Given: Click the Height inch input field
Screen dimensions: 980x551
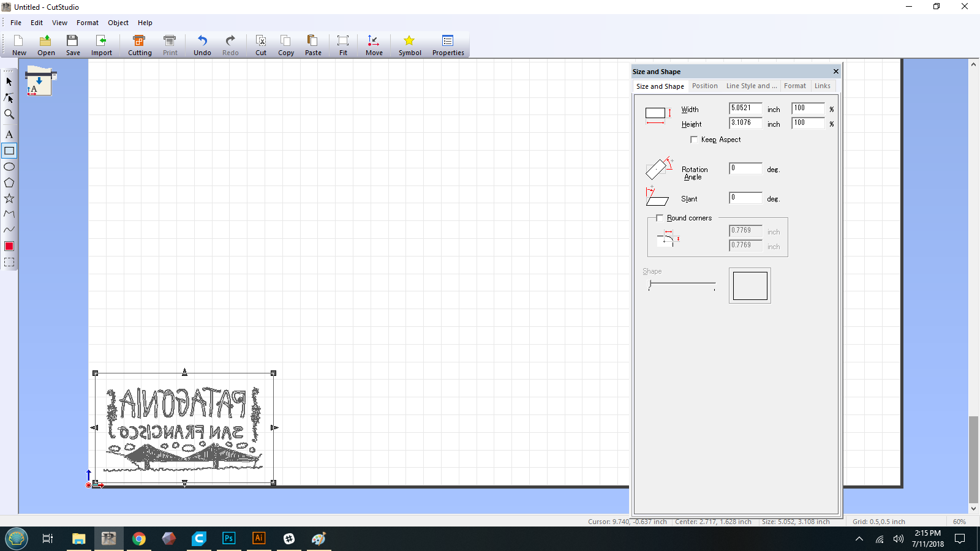Looking at the screenshot, I should coord(745,123).
